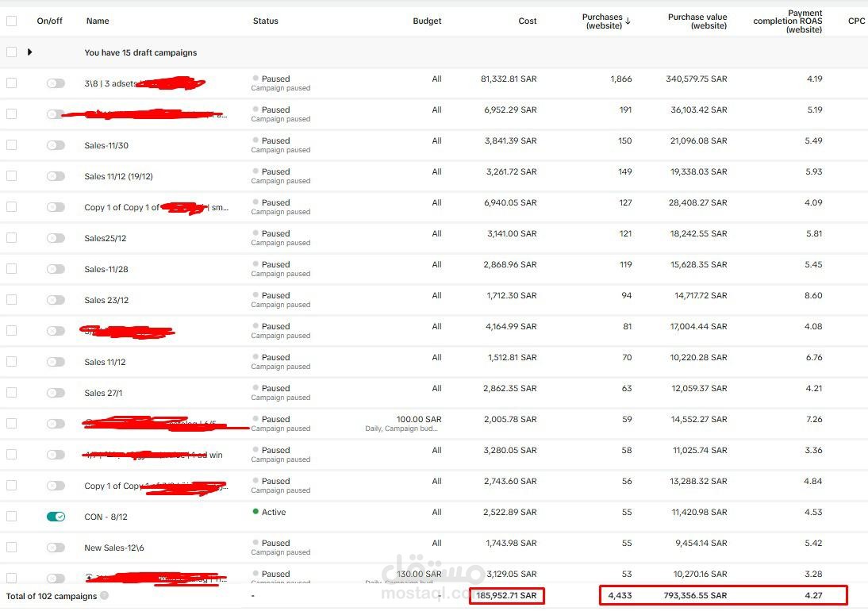Open the New Sales-12\6 campaign
868x615 pixels.
coord(114,548)
